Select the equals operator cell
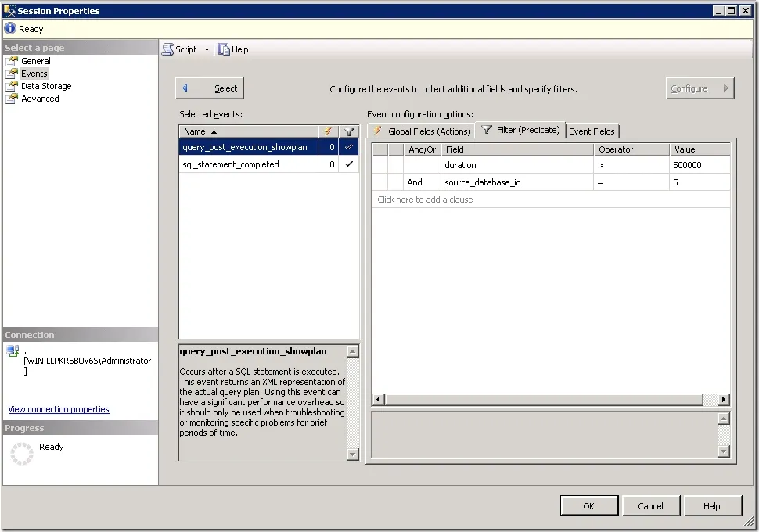This screenshot has width=759, height=532. (631, 182)
